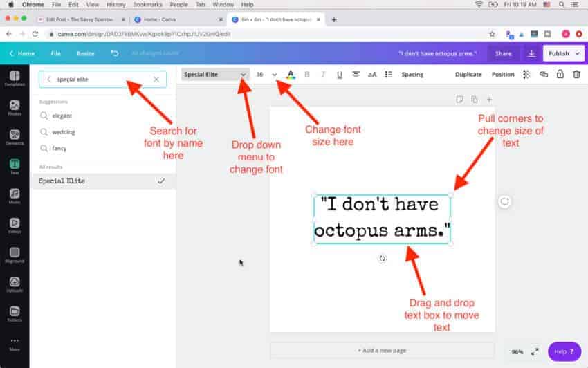Toggle underline formatting
This screenshot has height=368, width=588.
click(x=340, y=75)
